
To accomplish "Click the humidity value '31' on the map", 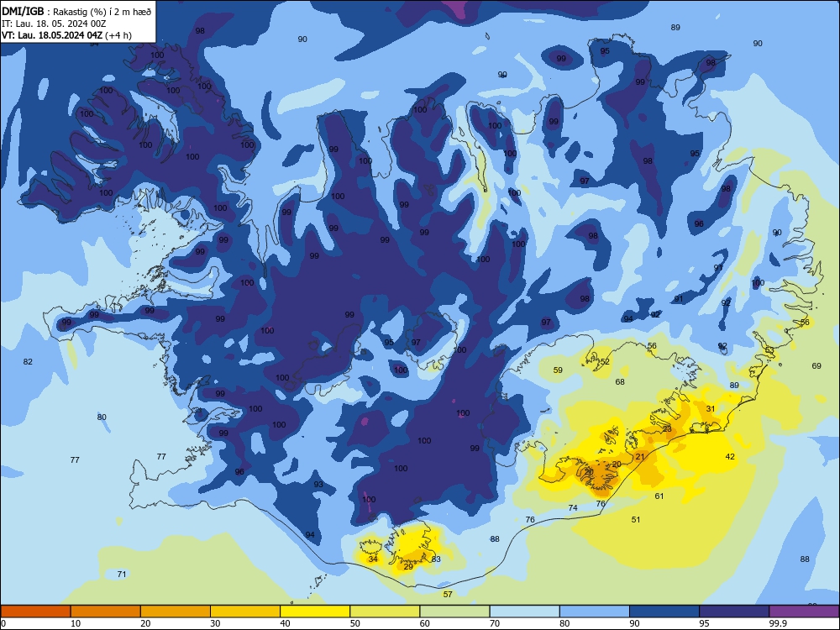I will pos(711,408).
